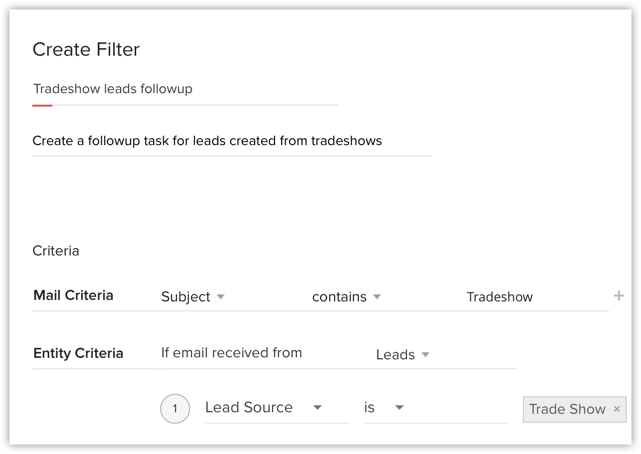Click the arrow next to Lead Source

317,408
